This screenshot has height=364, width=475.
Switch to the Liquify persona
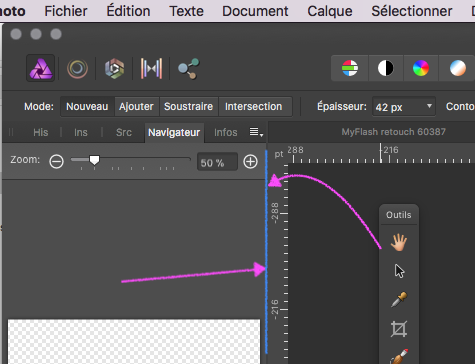point(77,69)
